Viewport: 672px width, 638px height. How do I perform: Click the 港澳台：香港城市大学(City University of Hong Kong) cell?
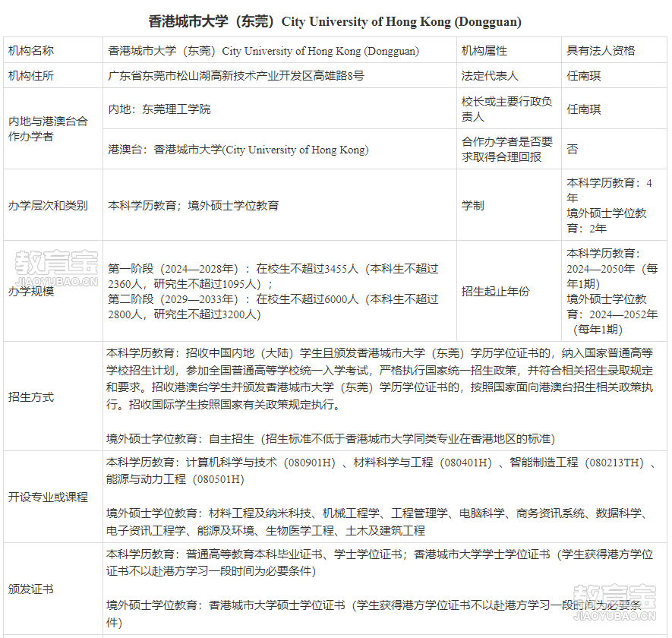pos(280,149)
